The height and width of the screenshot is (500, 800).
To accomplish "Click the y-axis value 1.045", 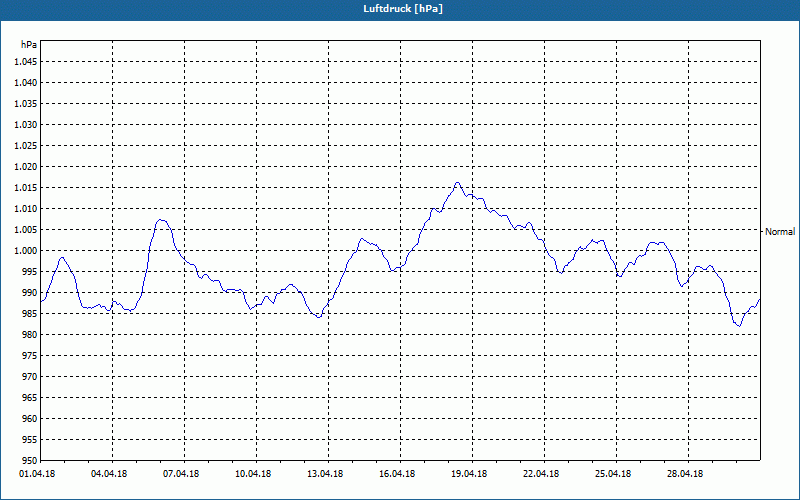I will coord(26,62).
